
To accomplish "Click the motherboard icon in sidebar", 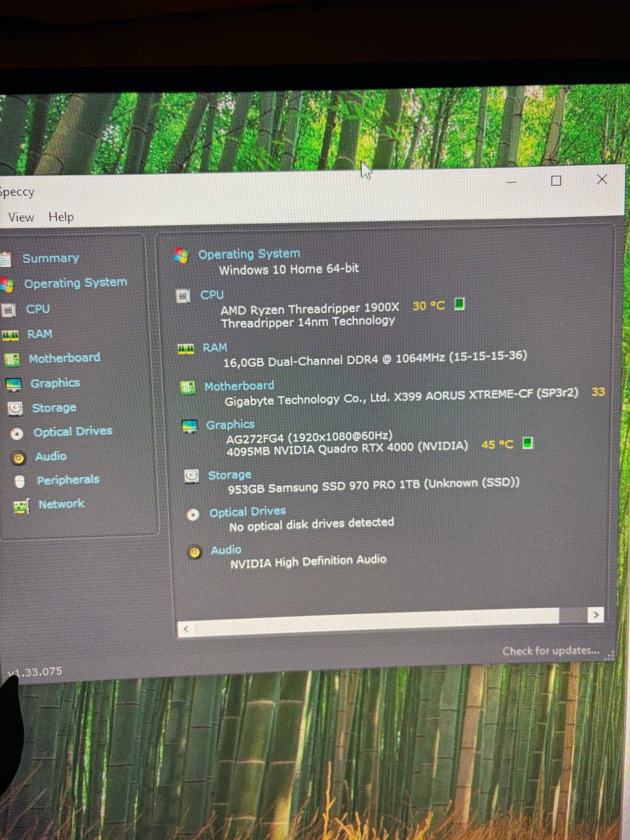I will (x=12, y=360).
